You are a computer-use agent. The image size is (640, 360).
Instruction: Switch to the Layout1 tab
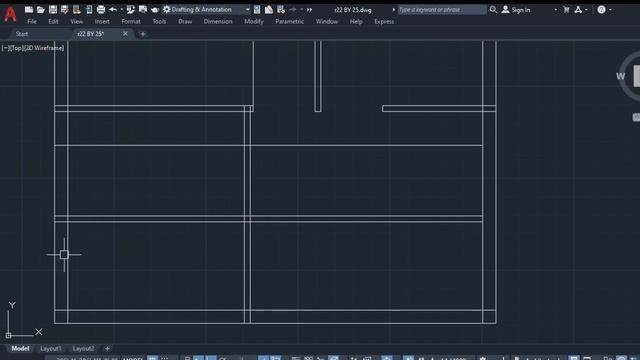51,349
